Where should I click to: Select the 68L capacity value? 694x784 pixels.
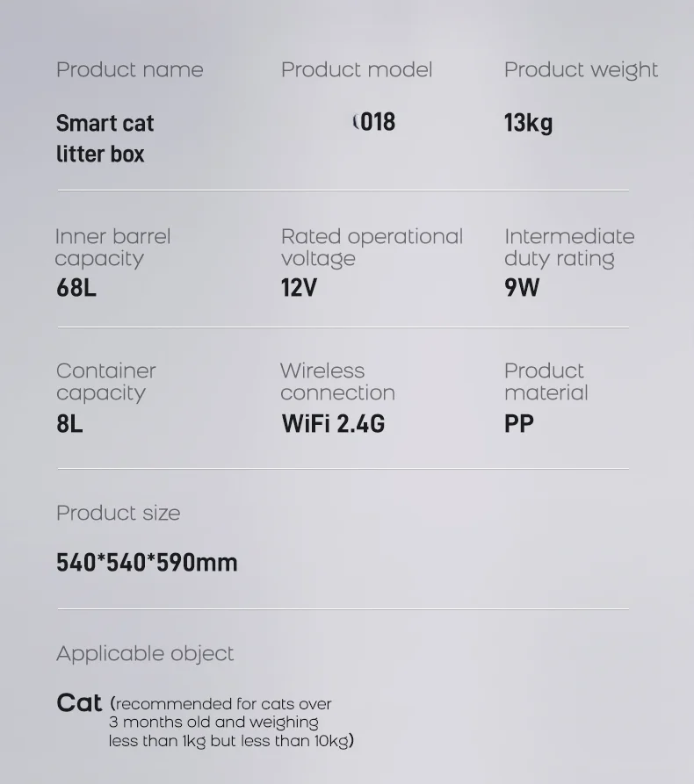[x=76, y=287]
